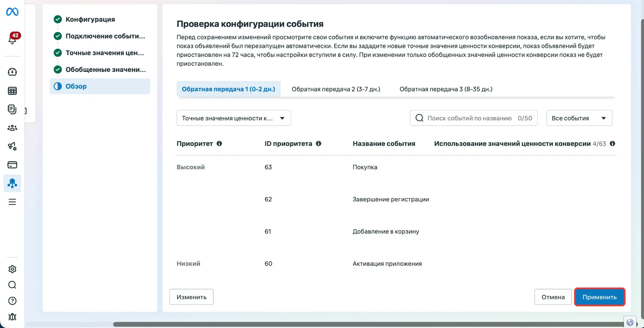Go to Обобщенные значени... step
The width and height of the screenshot is (644, 328).
point(100,70)
